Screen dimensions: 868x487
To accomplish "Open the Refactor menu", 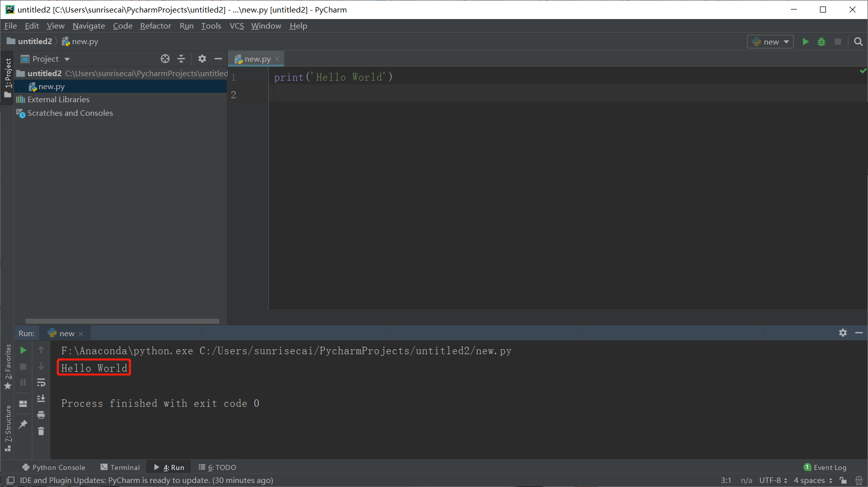I will pyautogui.click(x=156, y=26).
